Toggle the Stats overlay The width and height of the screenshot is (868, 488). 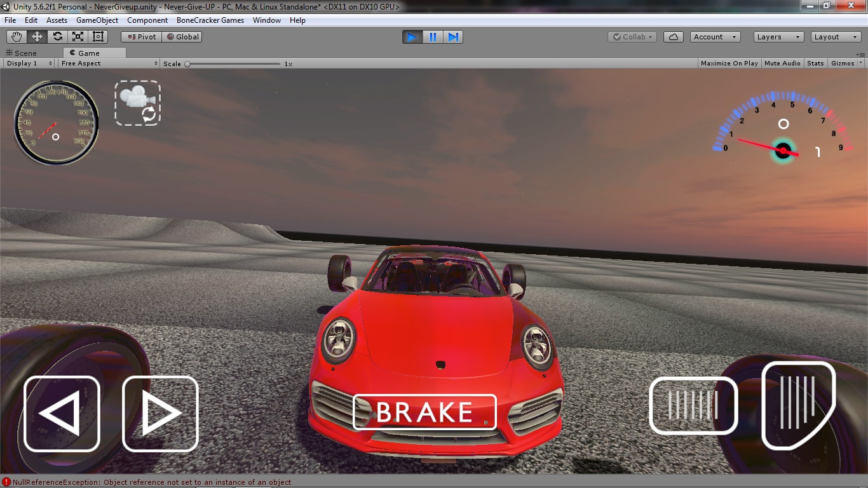point(815,64)
